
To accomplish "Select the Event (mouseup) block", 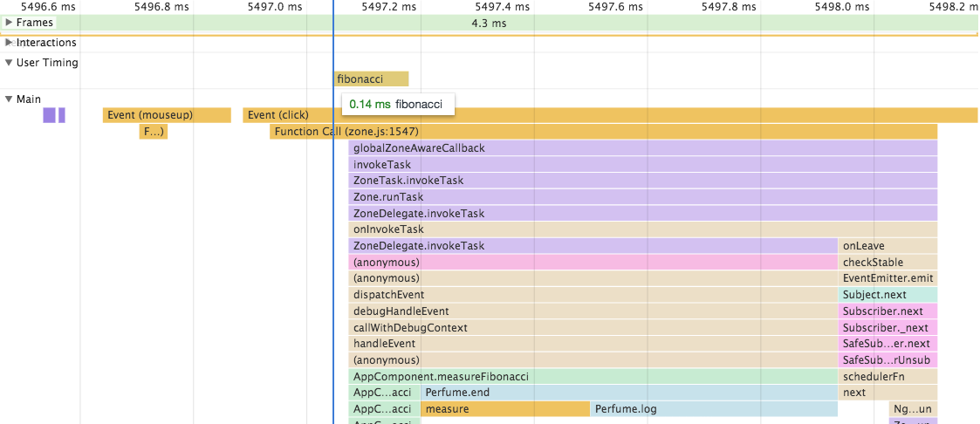I will [x=167, y=115].
